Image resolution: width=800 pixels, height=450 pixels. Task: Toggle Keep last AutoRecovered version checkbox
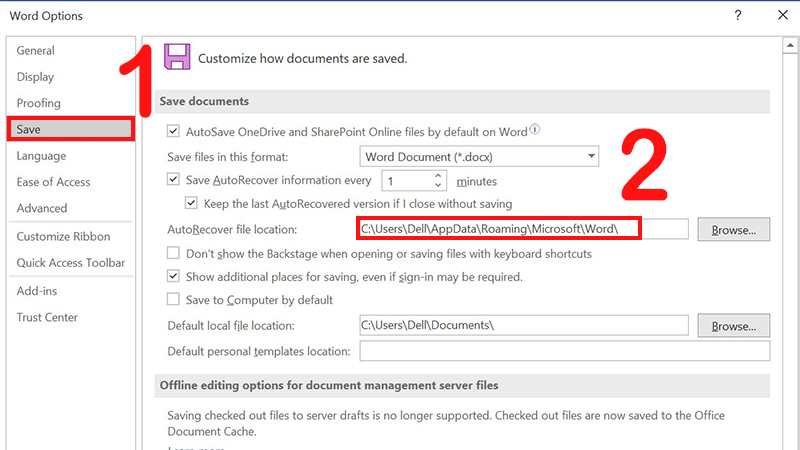191,203
